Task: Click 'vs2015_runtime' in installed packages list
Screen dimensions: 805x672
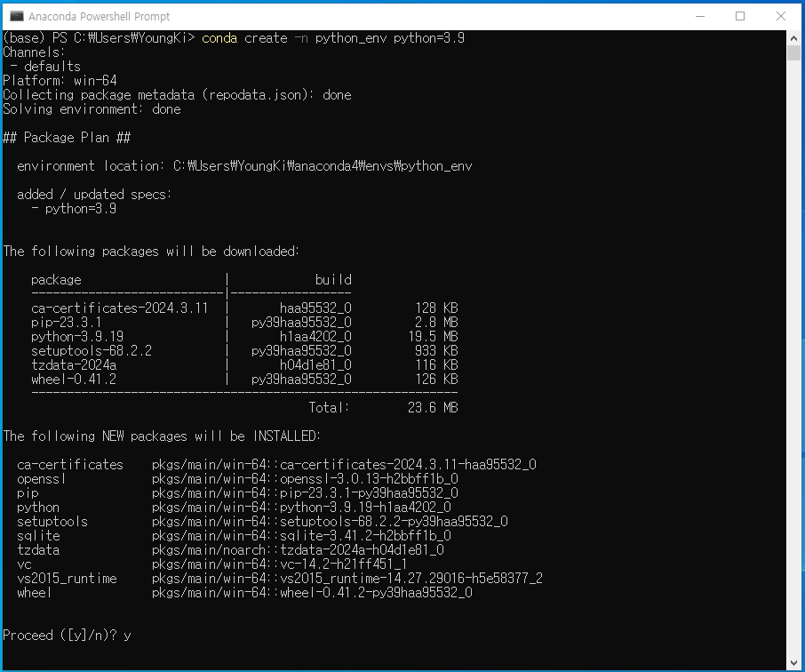Action: pyautogui.click(x=67, y=579)
